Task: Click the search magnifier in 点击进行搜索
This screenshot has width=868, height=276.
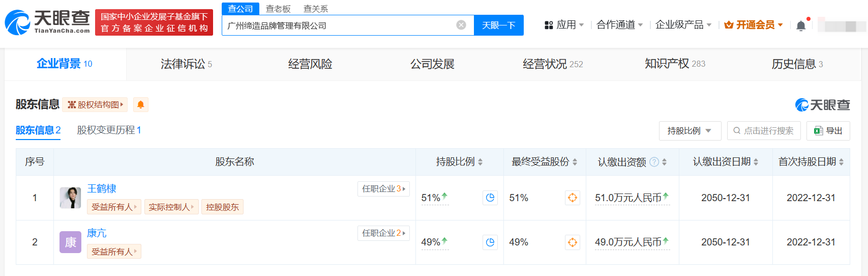Action: coord(737,131)
